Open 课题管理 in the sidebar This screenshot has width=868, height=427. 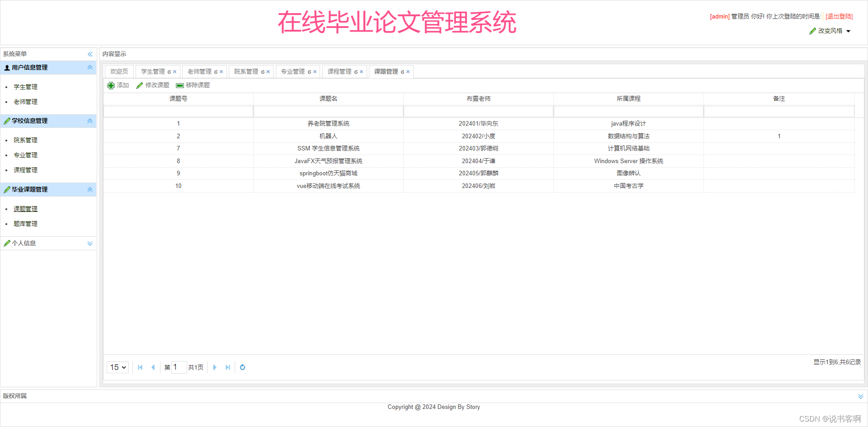click(26, 209)
